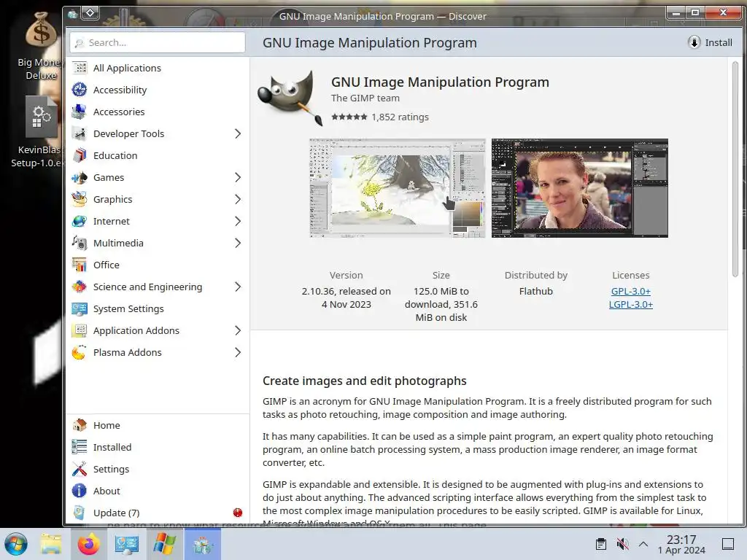This screenshot has width=747, height=560.
Task: Click the 1,852 ratings text
Action: 400,117
